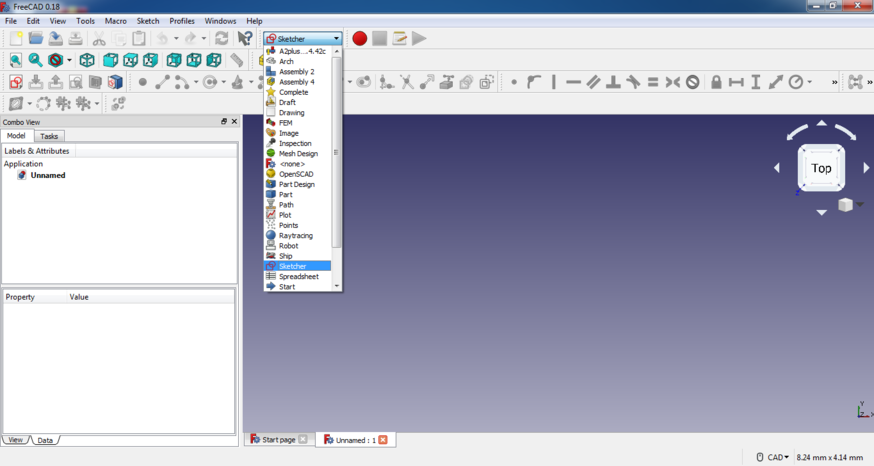Viewport: 874px width, 466px height.
Task: Click the Refresh recompute icon
Action: pos(222,38)
